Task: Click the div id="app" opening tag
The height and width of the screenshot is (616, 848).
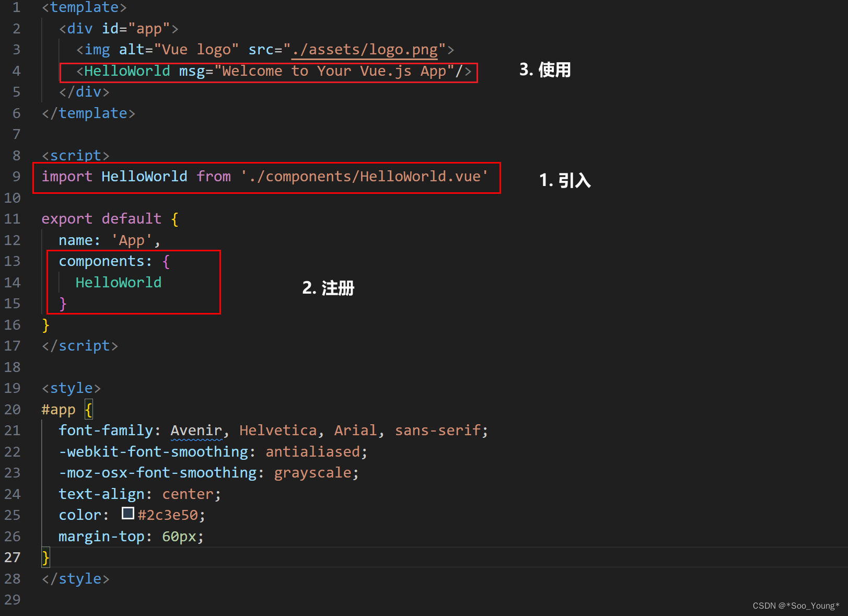Action: pyautogui.click(x=119, y=29)
